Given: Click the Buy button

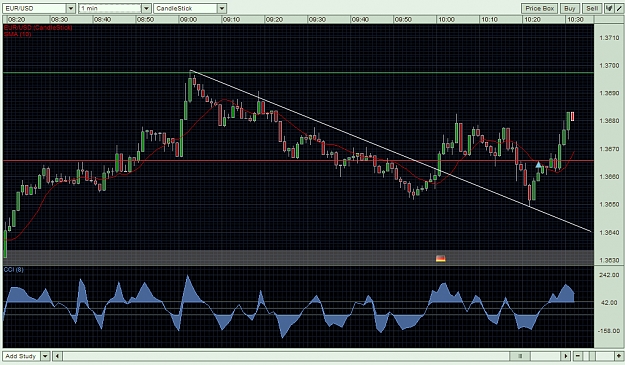Looking at the screenshot, I should pos(570,8).
